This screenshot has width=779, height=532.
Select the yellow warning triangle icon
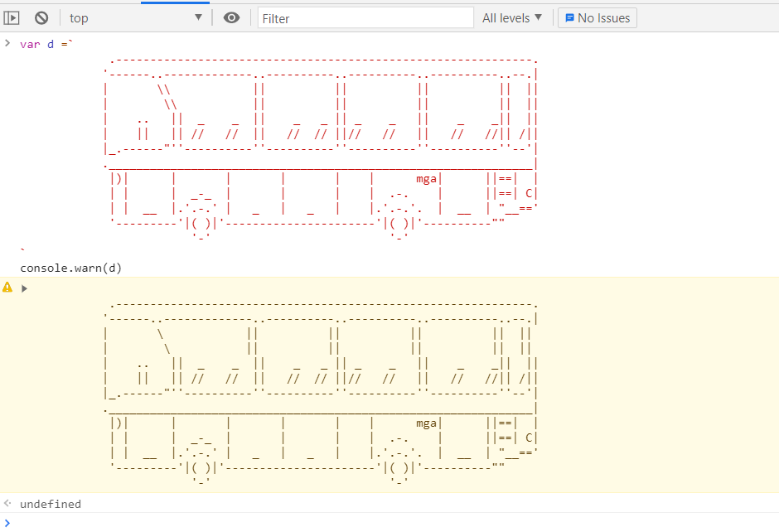coord(7,287)
